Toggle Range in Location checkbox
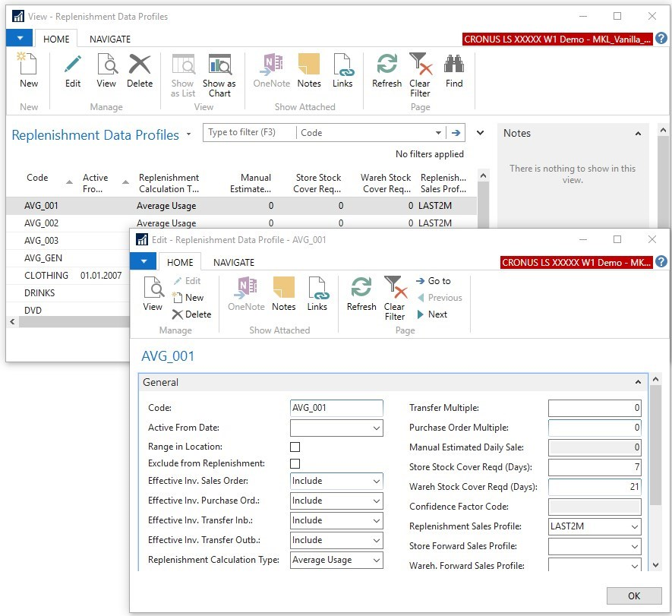 tap(295, 447)
